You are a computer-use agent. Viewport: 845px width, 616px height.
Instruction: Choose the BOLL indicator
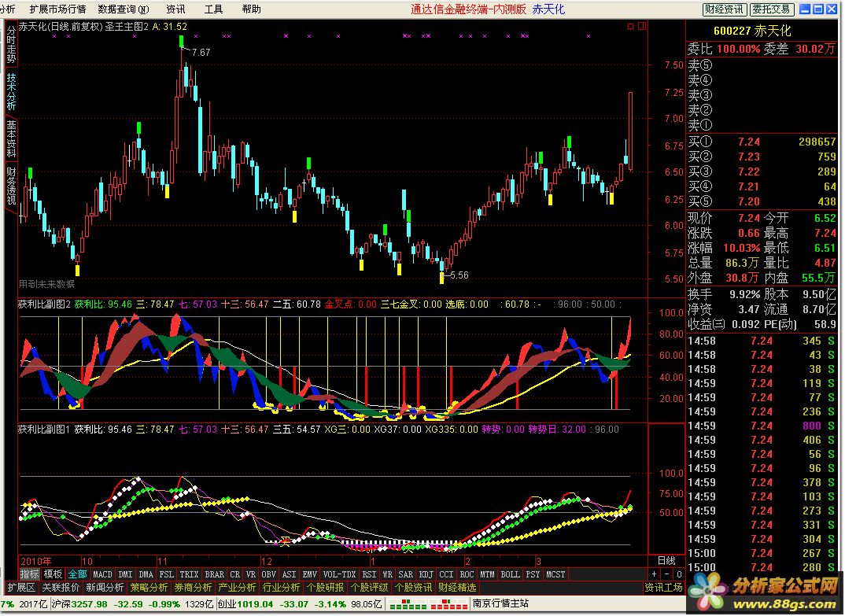510,574
